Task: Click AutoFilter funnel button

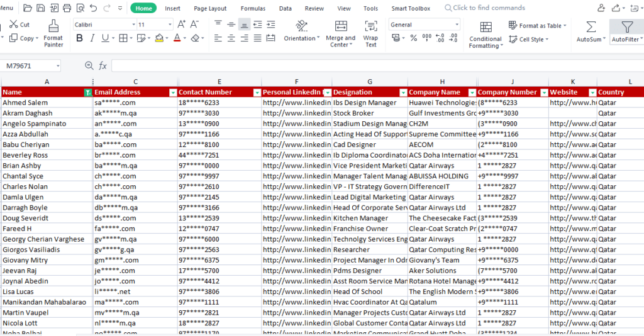Action: coord(627,31)
